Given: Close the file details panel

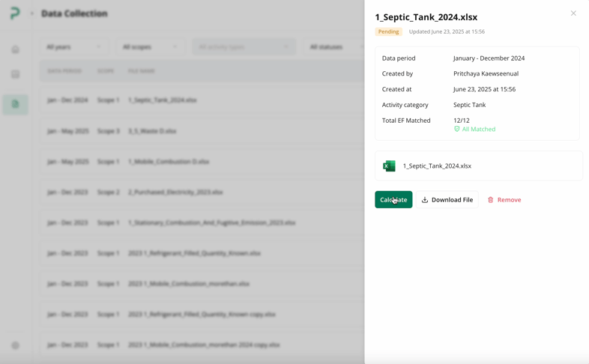Looking at the screenshot, I should pos(573,13).
